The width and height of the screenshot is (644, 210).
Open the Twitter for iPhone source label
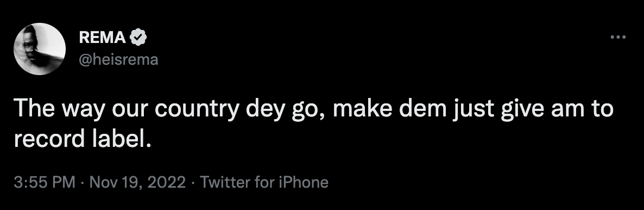coord(264,182)
